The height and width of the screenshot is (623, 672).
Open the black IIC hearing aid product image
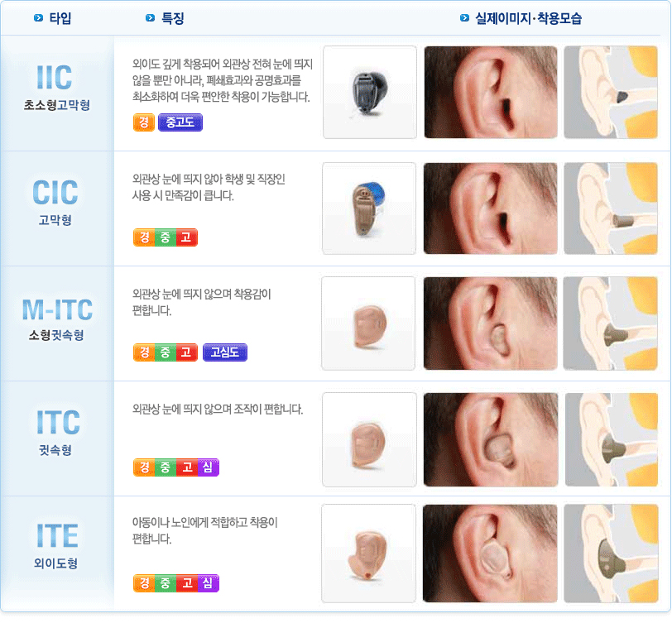[369, 92]
